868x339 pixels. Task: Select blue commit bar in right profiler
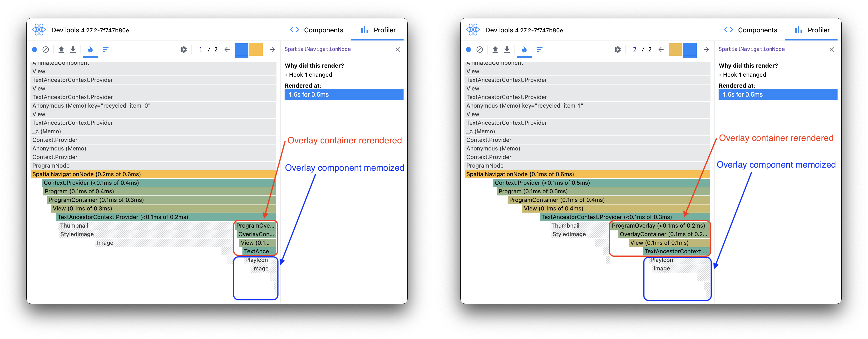pyautogui.click(x=690, y=50)
